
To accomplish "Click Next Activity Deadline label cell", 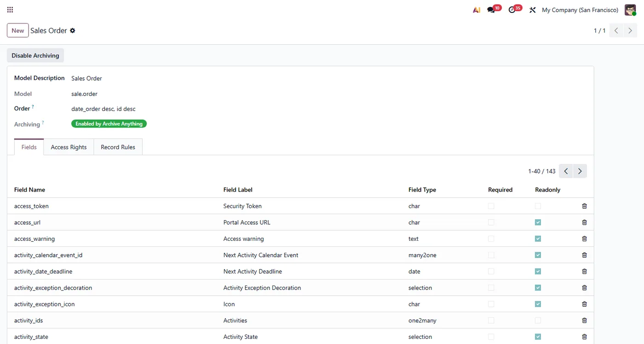I will point(253,272).
